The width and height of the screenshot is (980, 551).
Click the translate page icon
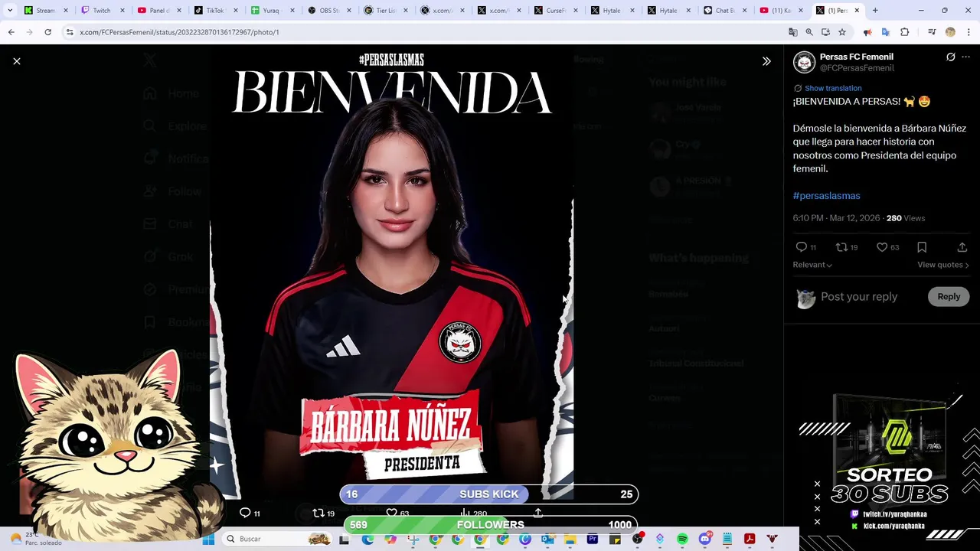tap(793, 32)
